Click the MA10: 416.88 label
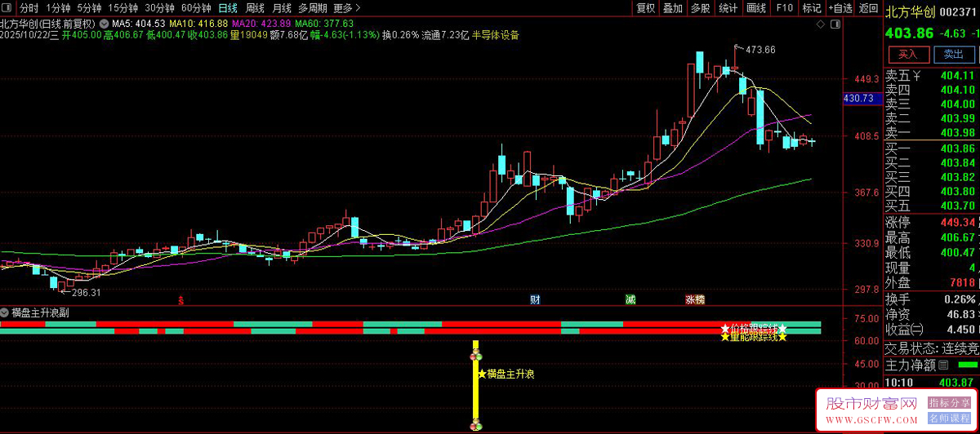This screenshot has height=434, width=980. pos(198,24)
